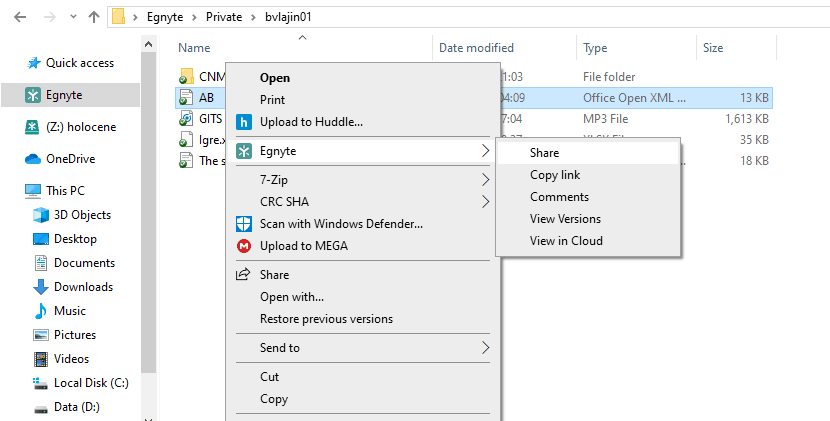Screen dimensions: 830x421
Task: Sort by the Name column header
Action: (194, 48)
